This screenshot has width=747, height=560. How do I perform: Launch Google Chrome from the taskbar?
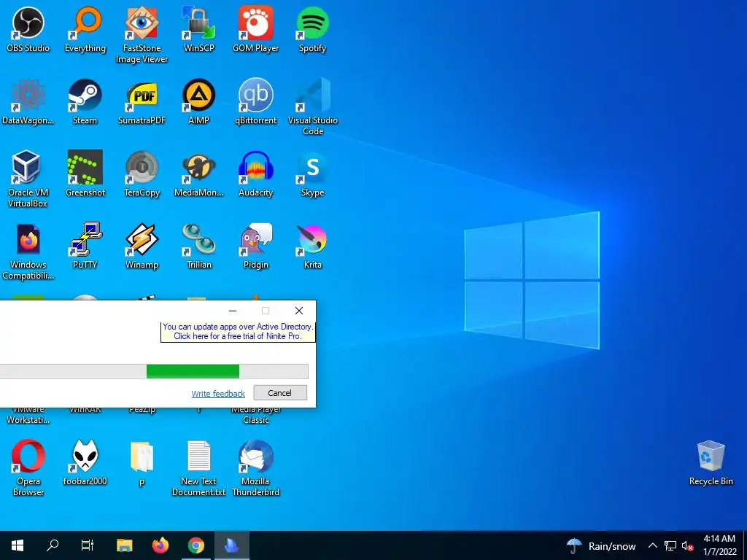click(x=196, y=545)
